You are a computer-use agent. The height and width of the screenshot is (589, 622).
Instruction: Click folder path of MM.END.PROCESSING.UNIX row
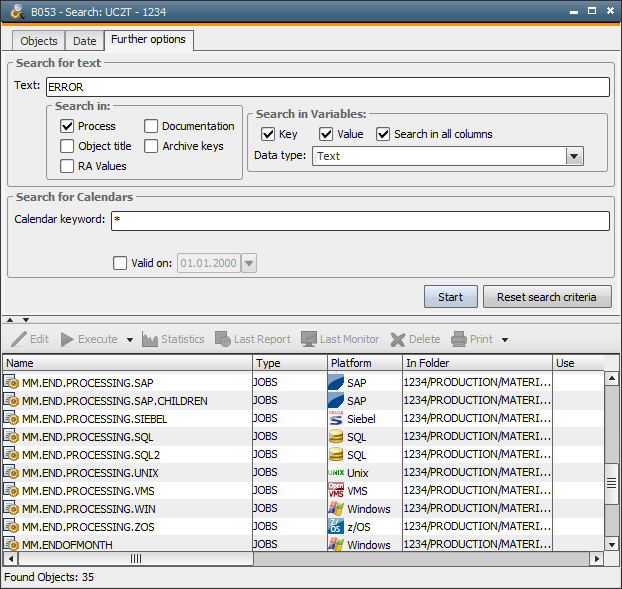[x=477, y=472]
